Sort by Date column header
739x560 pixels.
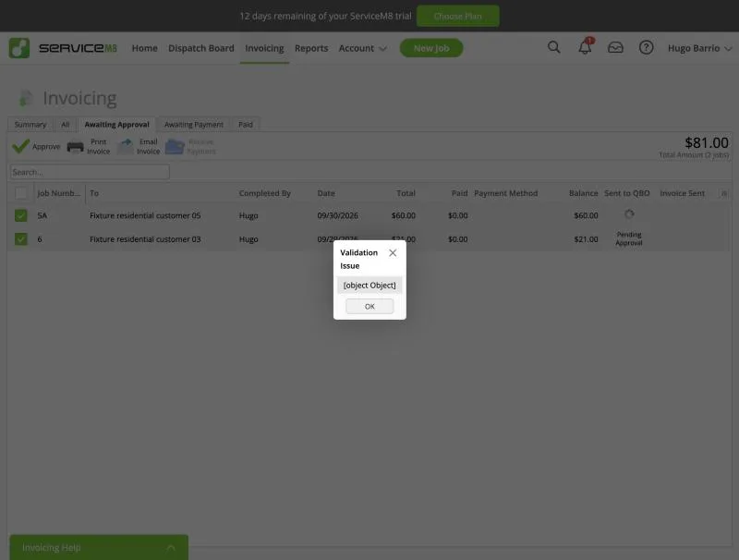326,193
